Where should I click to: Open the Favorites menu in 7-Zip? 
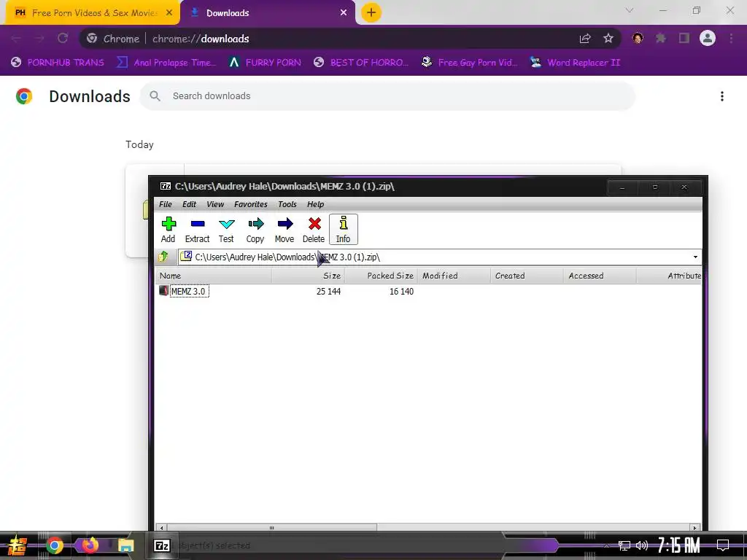click(x=251, y=204)
